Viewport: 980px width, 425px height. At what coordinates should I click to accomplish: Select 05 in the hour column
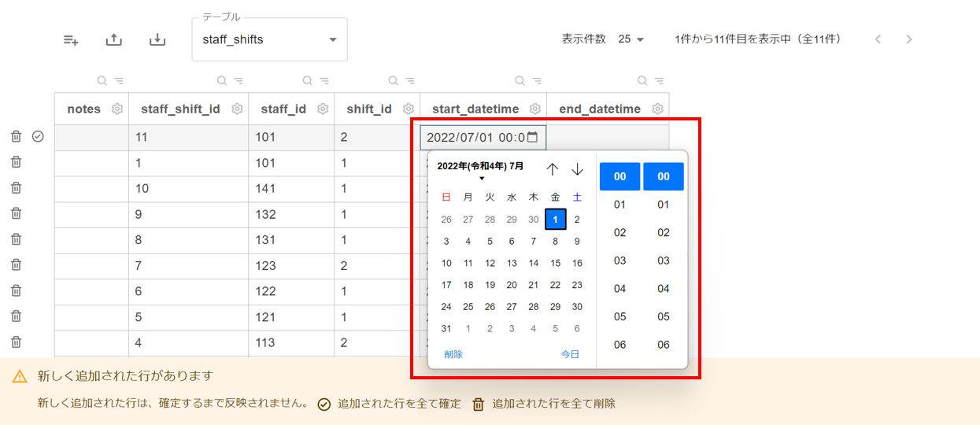click(x=619, y=316)
